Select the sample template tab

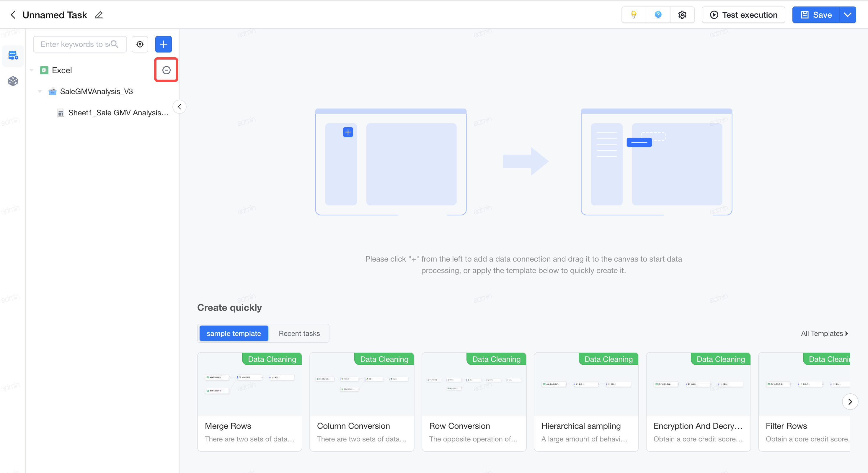pos(234,333)
